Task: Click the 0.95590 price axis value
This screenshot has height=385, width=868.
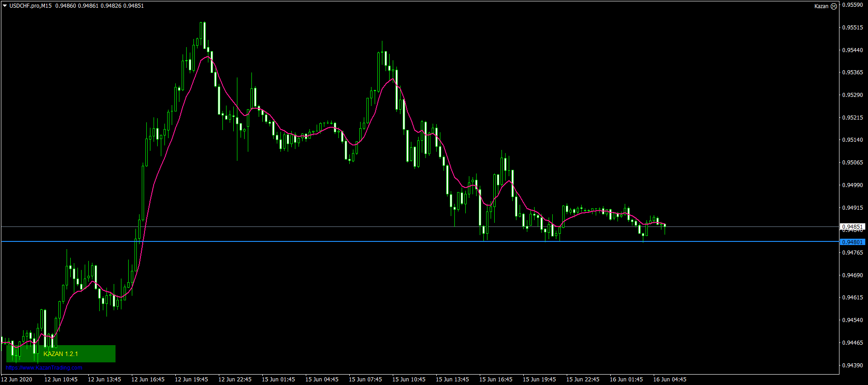Action: 852,5
